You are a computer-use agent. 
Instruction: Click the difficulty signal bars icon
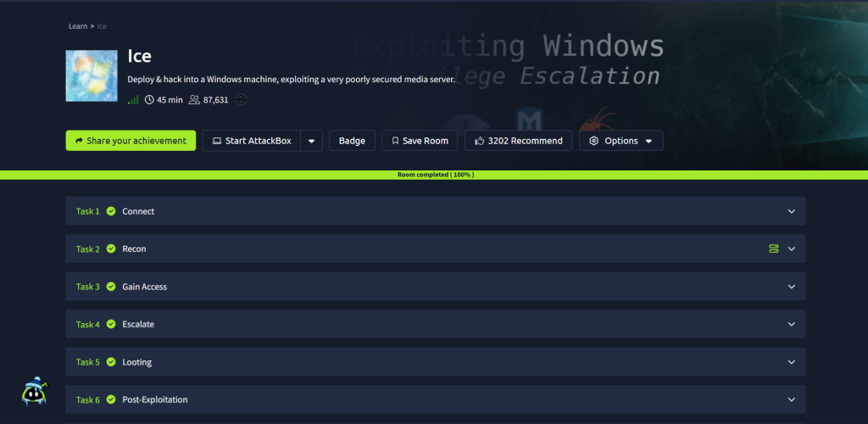click(133, 100)
